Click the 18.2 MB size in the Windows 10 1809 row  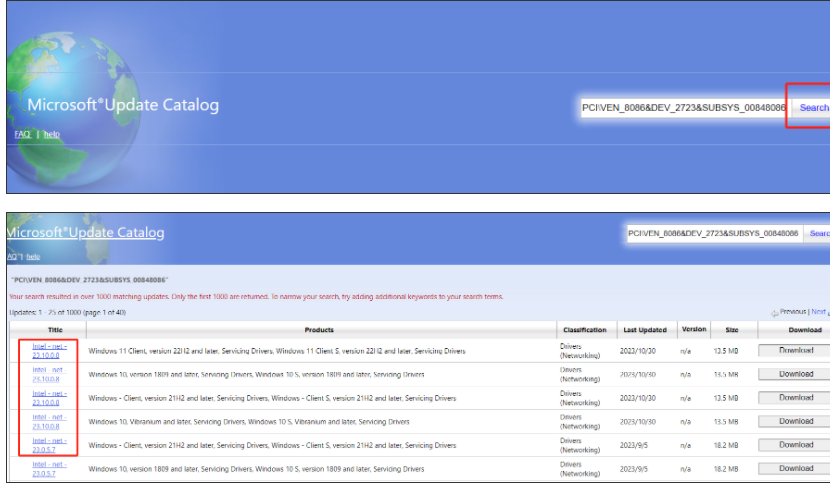[726, 469]
